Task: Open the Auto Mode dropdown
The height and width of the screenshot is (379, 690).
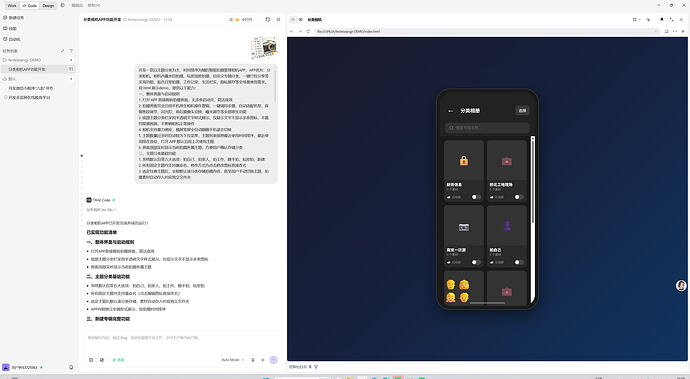Action: point(232,360)
